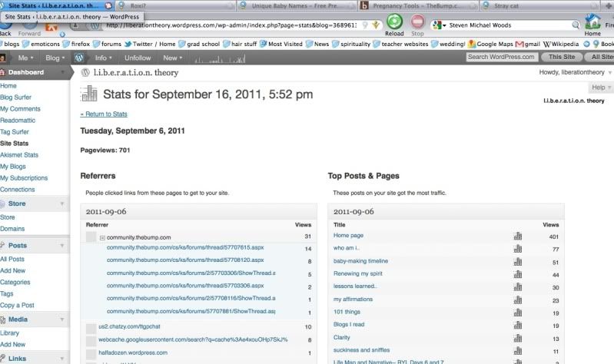Open stats chart for Home page row

click(518, 236)
